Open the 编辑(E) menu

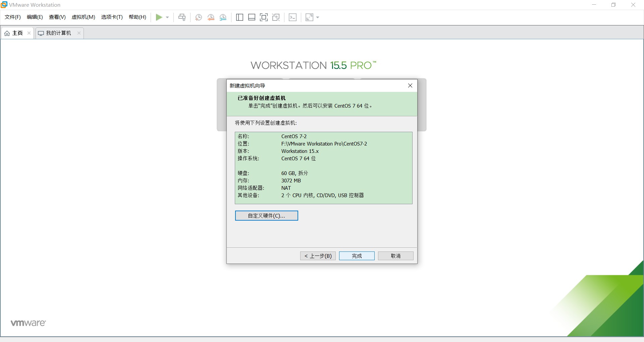pos(35,17)
